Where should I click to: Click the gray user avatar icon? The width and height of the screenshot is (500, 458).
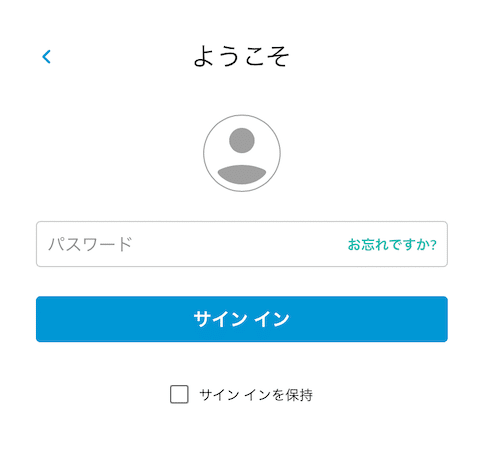[x=242, y=153]
